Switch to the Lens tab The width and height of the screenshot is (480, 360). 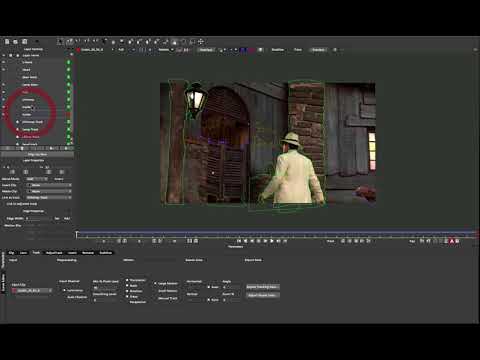click(x=23, y=253)
